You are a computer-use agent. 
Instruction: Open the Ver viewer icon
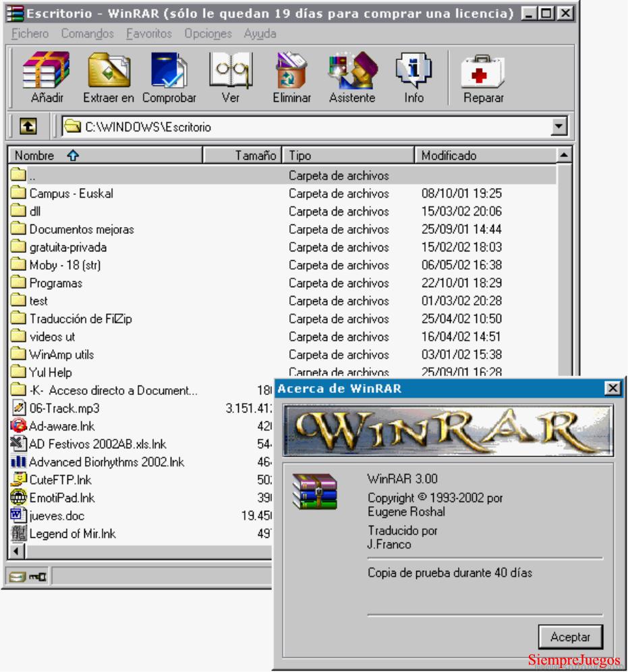230,70
